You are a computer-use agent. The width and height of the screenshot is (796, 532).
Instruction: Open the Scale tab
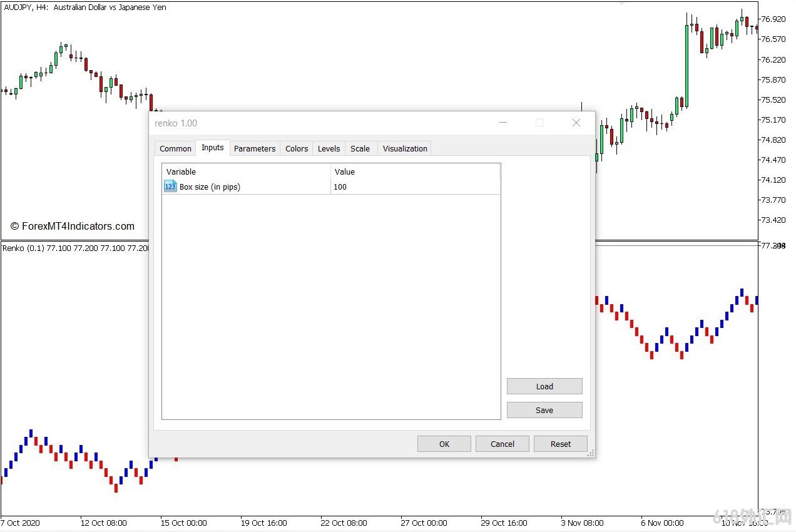pos(360,148)
